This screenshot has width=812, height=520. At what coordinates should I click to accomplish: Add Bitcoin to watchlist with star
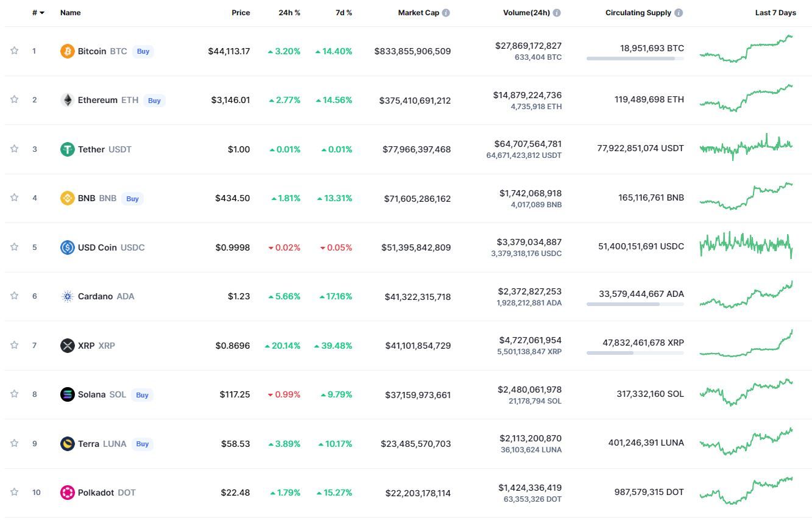tap(14, 51)
